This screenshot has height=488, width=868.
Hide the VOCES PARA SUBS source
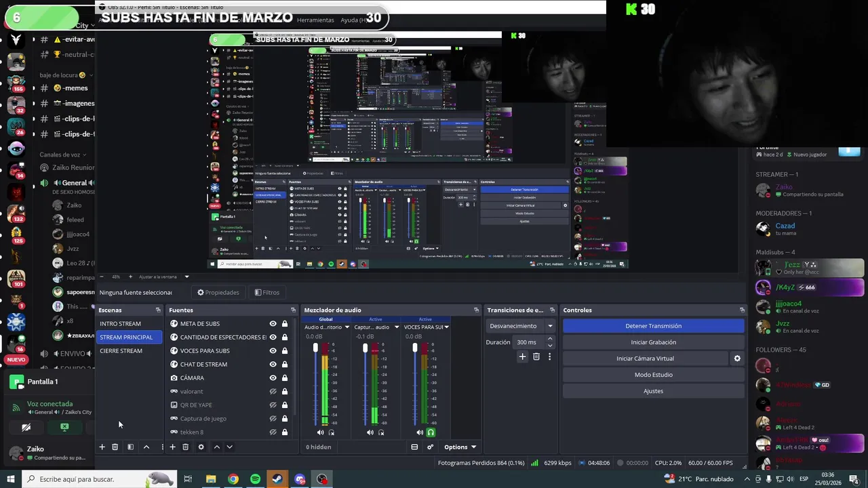273,351
